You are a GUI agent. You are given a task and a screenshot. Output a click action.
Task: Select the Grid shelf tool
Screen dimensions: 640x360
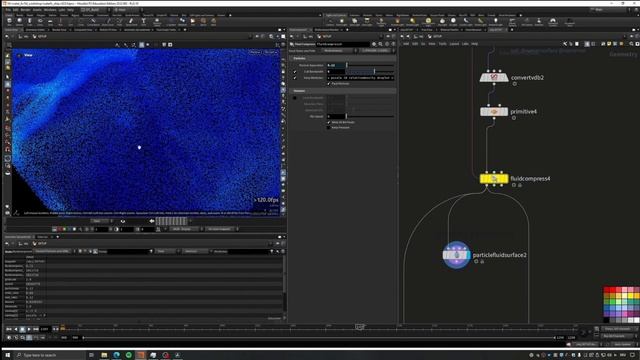(x=50, y=21)
